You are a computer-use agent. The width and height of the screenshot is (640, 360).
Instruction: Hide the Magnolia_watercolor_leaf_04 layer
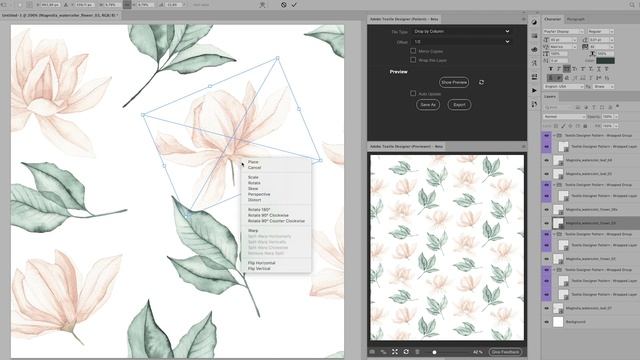547,160
